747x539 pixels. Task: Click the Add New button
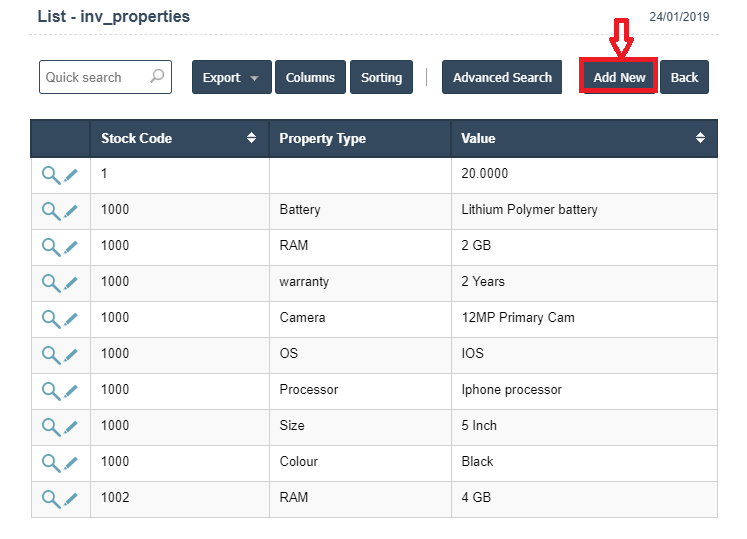pos(619,78)
